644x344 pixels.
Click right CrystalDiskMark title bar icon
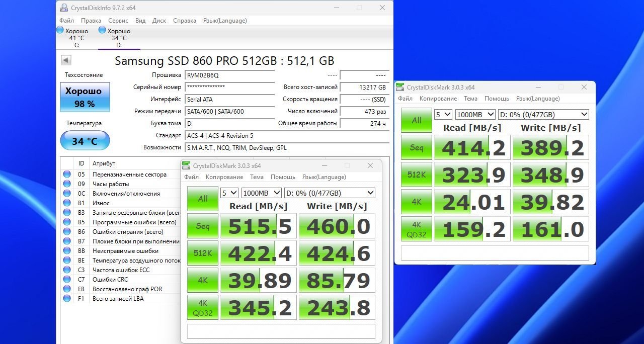click(x=400, y=87)
